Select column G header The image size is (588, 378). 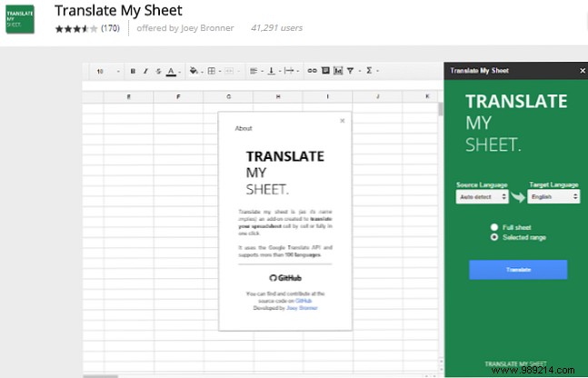click(x=228, y=96)
